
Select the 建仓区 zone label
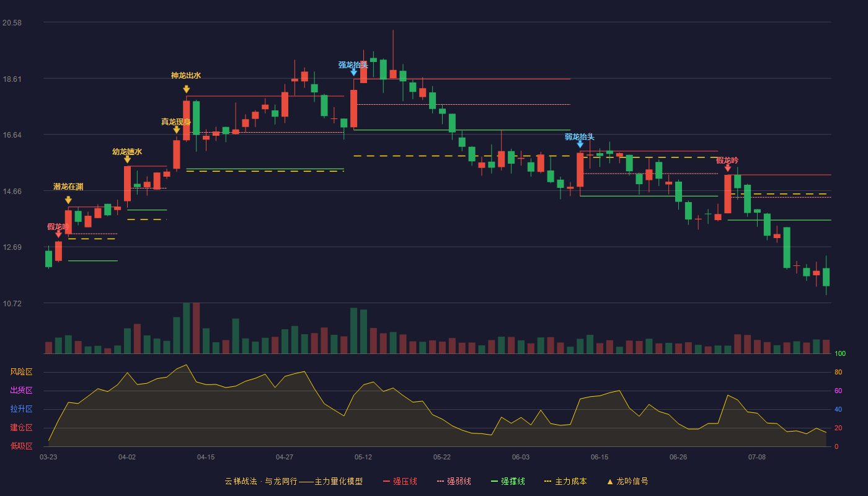21,428
